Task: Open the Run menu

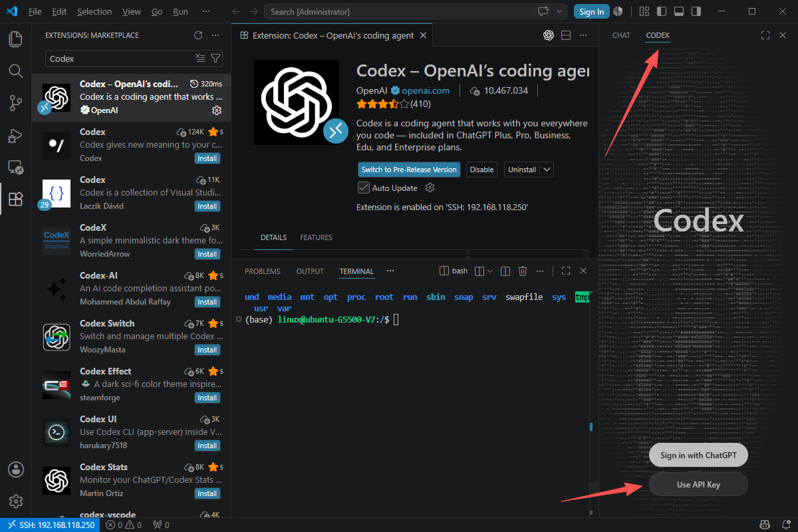Action: click(180, 11)
